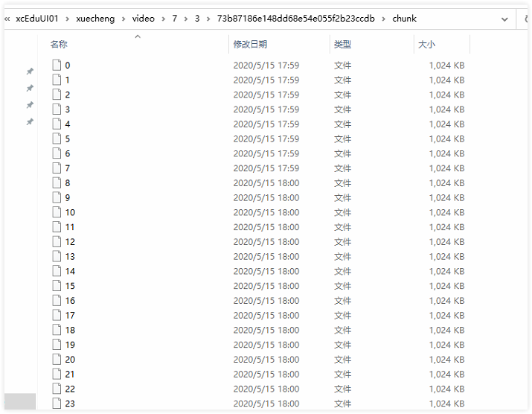Viewport: 532px width, 414px height.
Task: Click size 1,024 KB of file 16
Action: point(446,301)
